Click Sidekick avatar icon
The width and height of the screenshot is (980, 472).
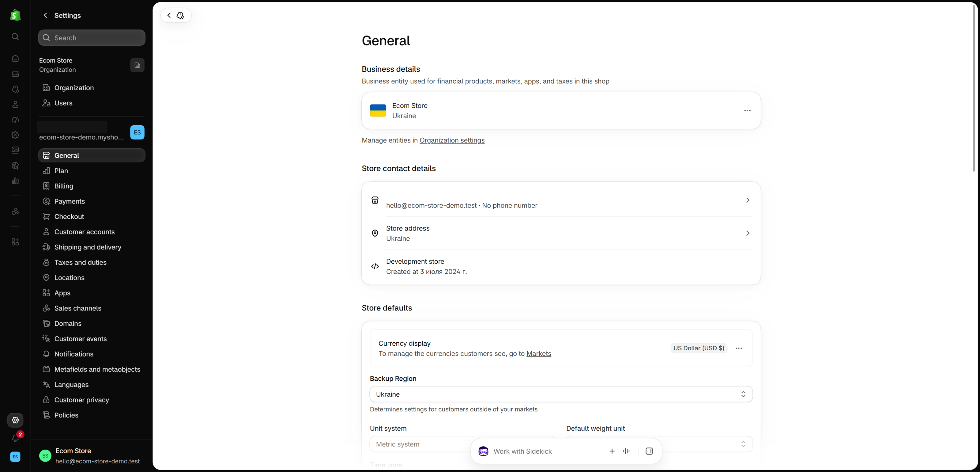pos(484,451)
